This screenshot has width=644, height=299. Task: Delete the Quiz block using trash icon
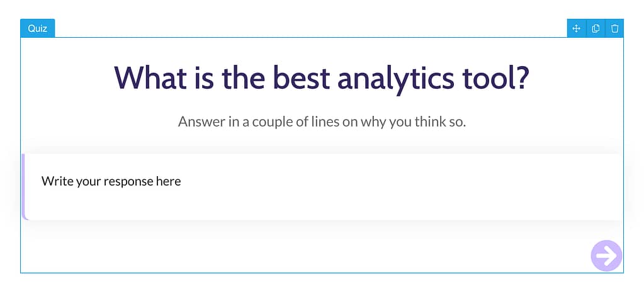coord(615,28)
